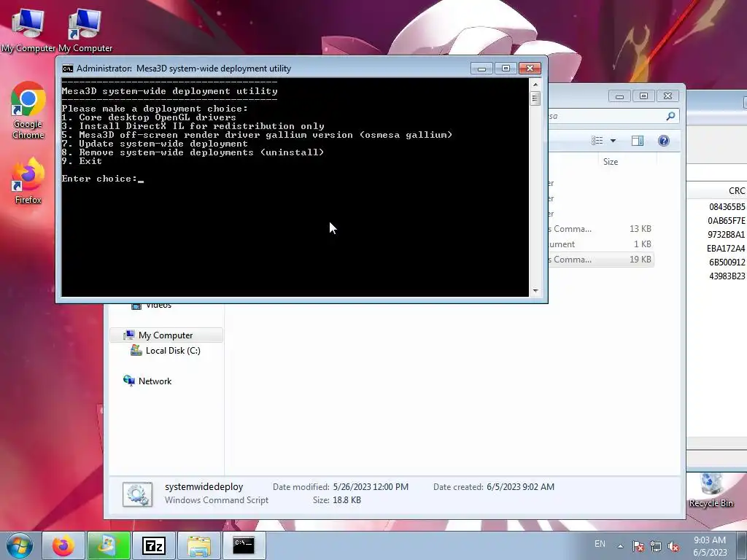Open the My Computer shortcut icon with the arrow overlay
This screenshot has height=560, width=747.
pyautogui.click(x=85, y=28)
